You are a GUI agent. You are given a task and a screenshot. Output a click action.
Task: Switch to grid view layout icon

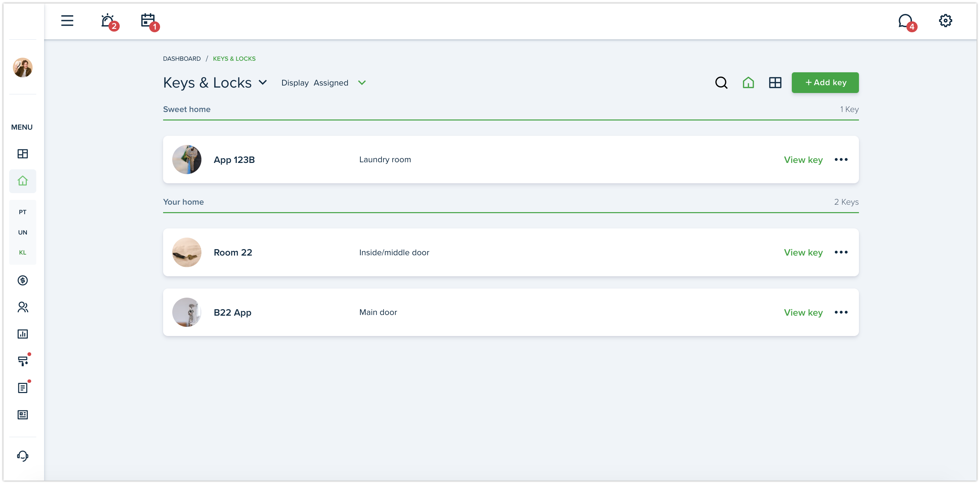tap(775, 82)
